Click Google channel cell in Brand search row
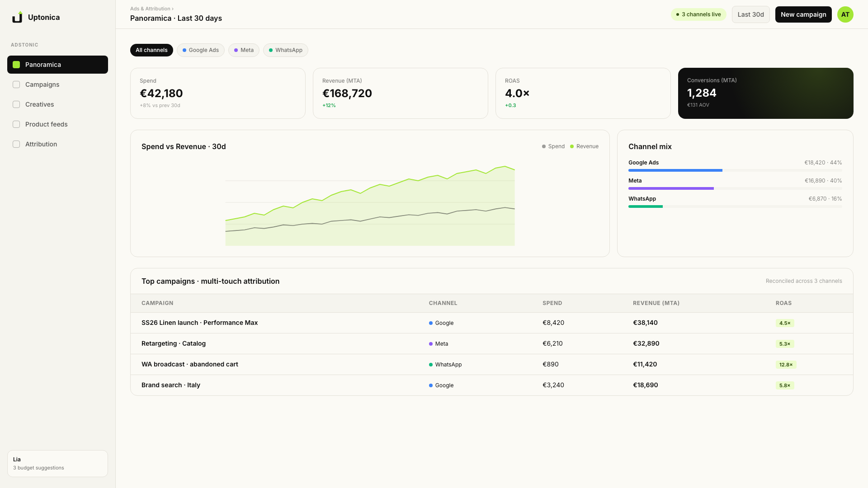 click(441, 385)
